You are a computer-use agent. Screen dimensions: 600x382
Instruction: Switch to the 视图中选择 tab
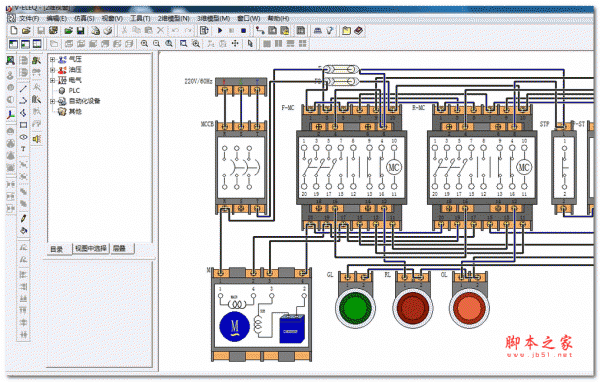pos(91,248)
